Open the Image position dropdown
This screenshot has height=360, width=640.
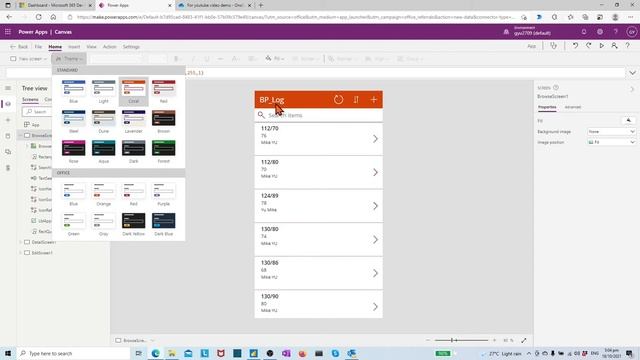coord(611,142)
